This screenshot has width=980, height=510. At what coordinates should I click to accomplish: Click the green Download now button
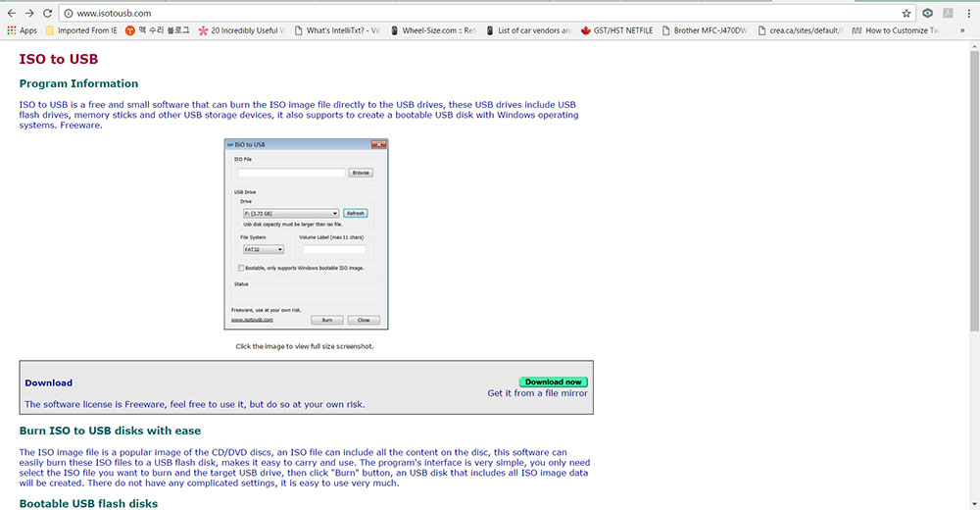(x=553, y=382)
